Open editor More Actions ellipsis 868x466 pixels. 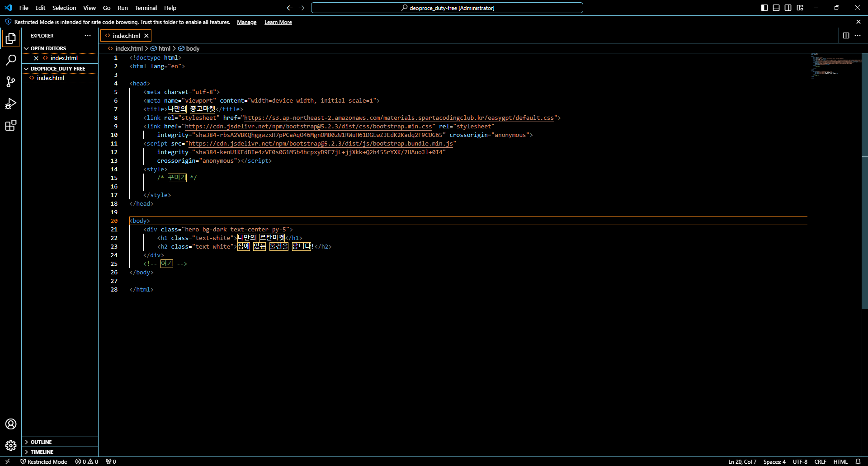(858, 36)
